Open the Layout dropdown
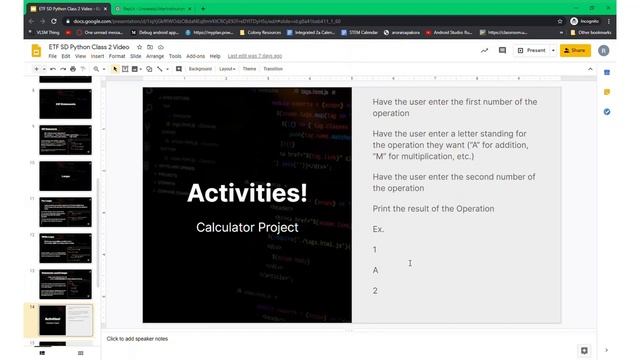This screenshot has width=640, height=360. 227,69
